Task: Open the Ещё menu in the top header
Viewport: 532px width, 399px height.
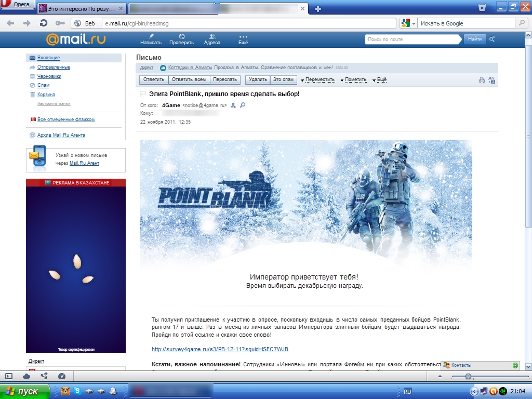Action: pos(243,39)
